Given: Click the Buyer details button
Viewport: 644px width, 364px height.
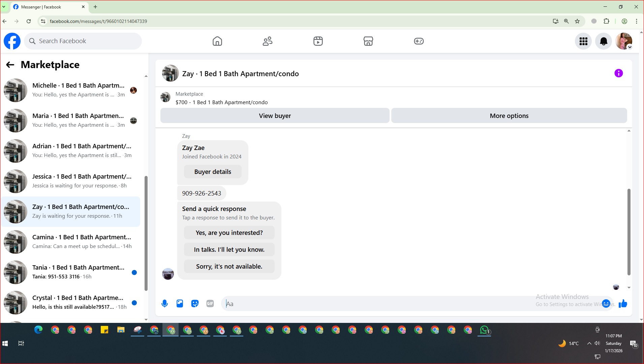Looking at the screenshot, I should 213,172.
